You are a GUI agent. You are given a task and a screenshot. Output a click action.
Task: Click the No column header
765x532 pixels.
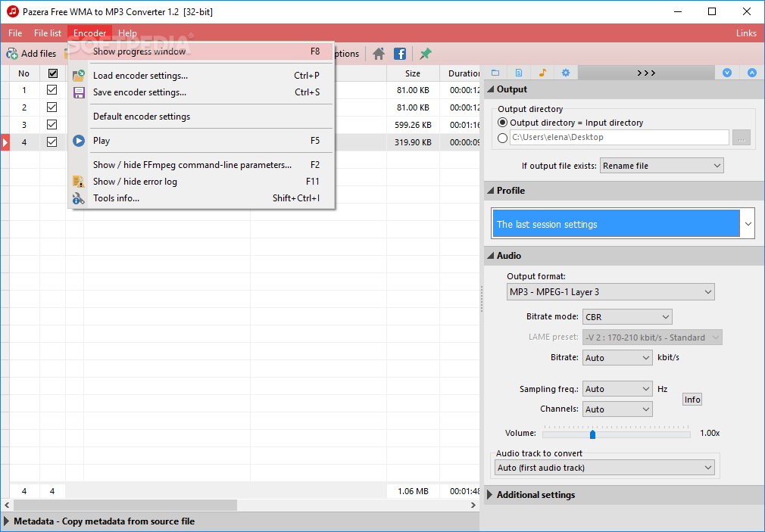24,73
